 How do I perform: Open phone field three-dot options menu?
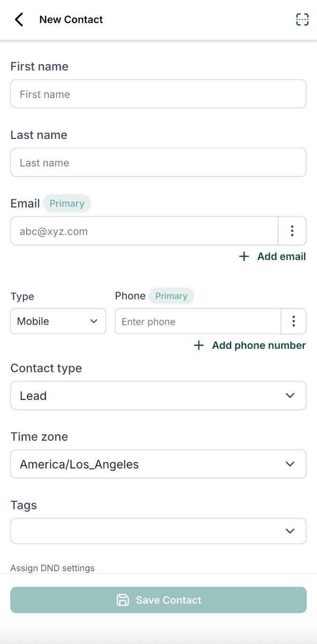click(x=294, y=322)
